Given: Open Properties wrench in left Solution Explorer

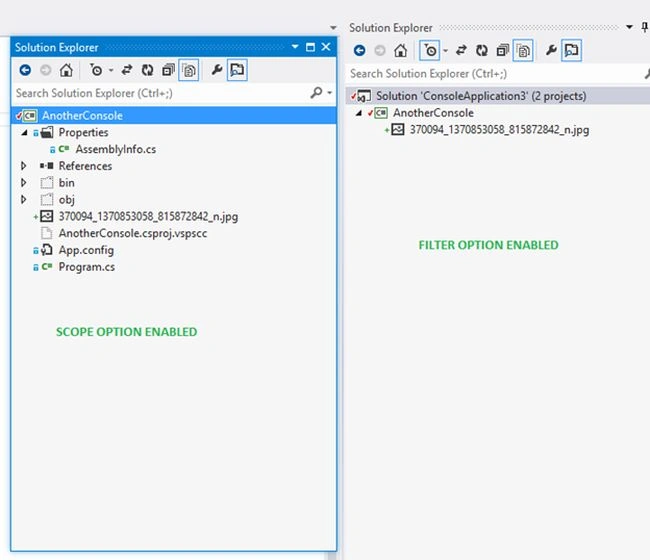Looking at the screenshot, I should pos(216,70).
